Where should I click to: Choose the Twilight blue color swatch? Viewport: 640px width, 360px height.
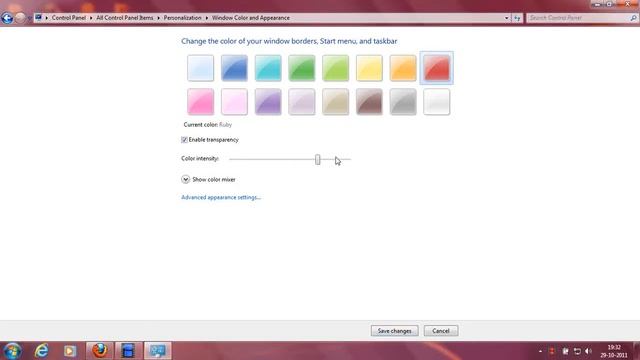(234, 68)
